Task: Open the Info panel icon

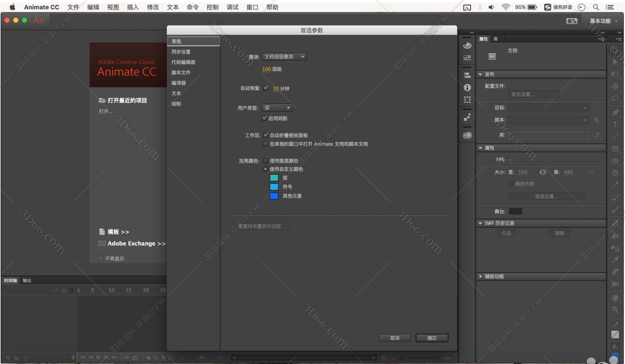Action: pyautogui.click(x=467, y=88)
